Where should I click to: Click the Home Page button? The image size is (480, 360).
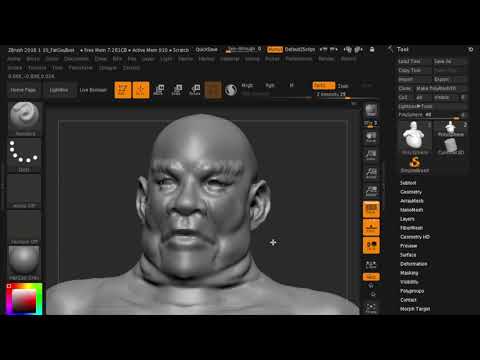[x=23, y=90]
